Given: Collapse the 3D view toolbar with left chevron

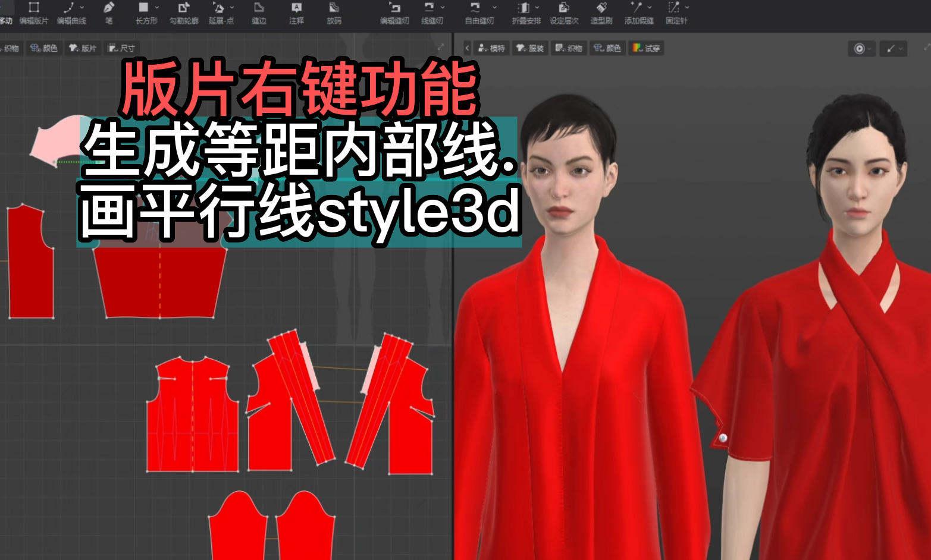Looking at the screenshot, I should pyautogui.click(x=467, y=48).
